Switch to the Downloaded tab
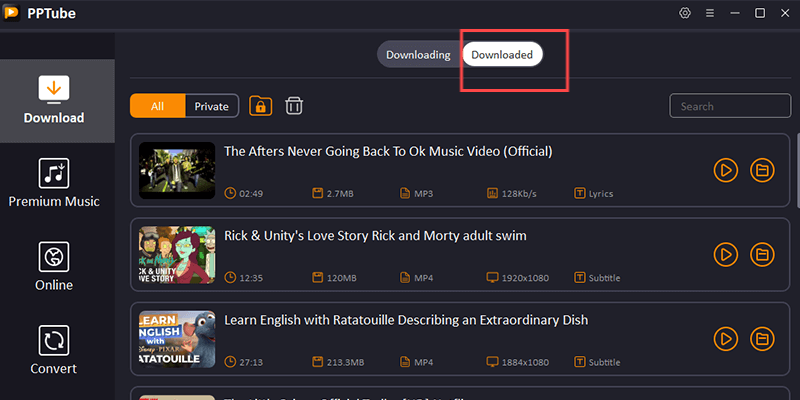 coord(502,55)
